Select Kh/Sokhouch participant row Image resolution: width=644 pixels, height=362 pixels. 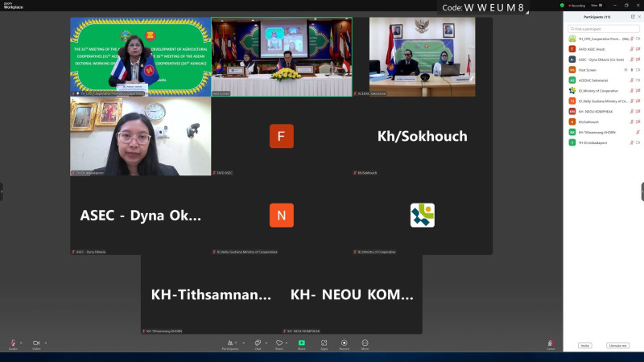point(603,122)
